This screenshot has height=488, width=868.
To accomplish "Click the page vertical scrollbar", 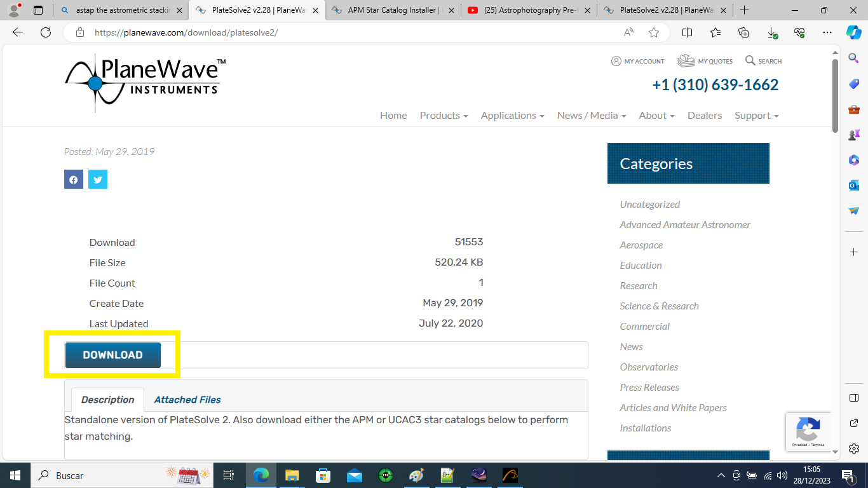I will (835, 95).
